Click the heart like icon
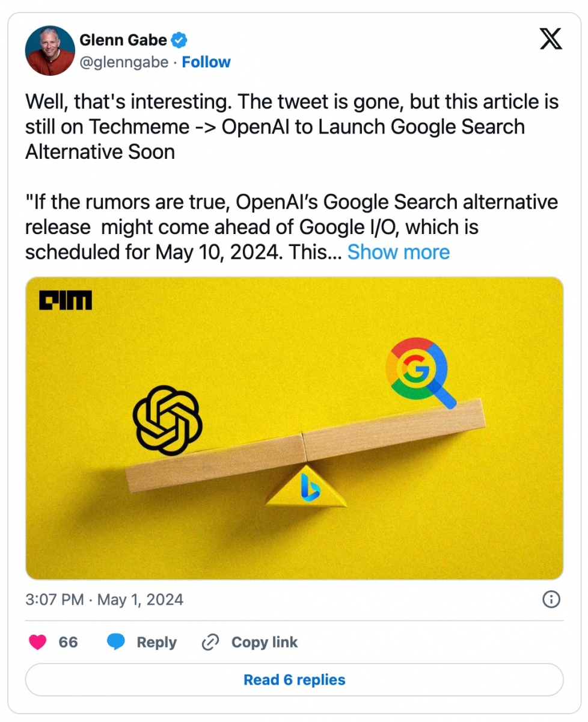 pos(38,643)
